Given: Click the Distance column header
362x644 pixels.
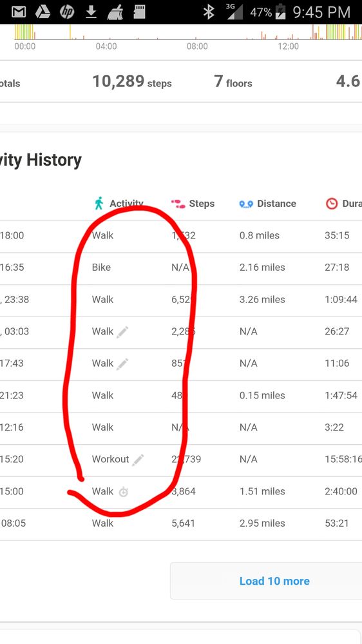Looking at the screenshot, I should (x=267, y=203).
